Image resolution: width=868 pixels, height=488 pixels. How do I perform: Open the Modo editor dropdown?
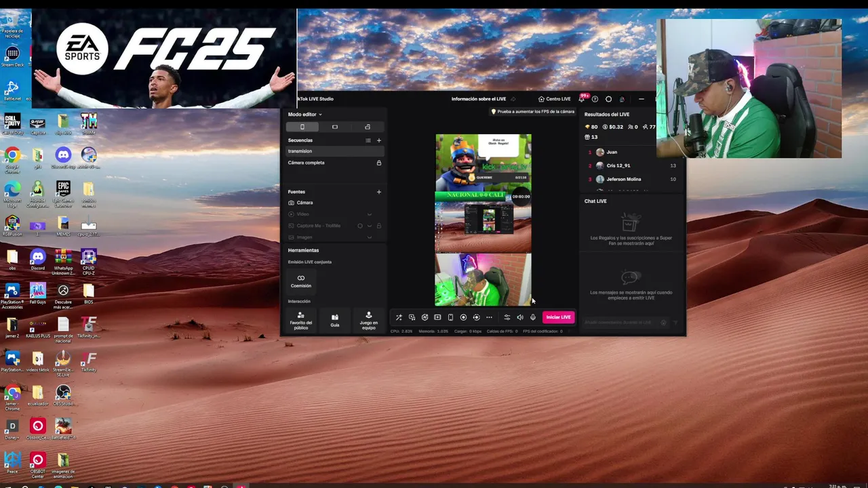(x=304, y=115)
